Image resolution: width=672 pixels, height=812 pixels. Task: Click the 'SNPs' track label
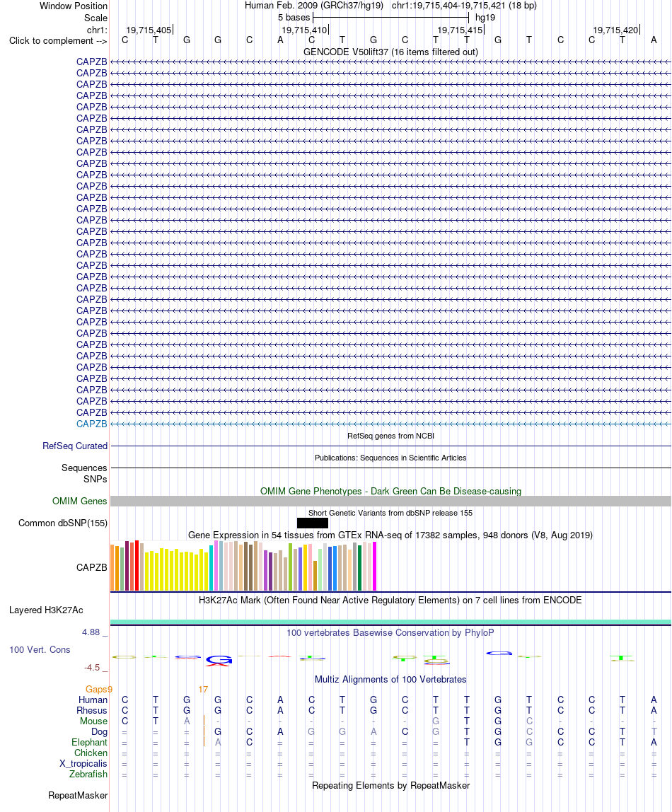point(95,479)
